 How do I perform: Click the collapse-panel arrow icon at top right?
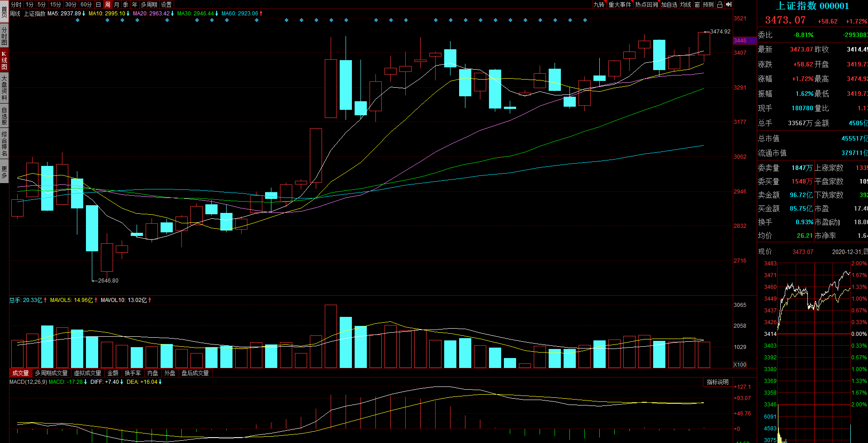pyautogui.click(x=728, y=5)
